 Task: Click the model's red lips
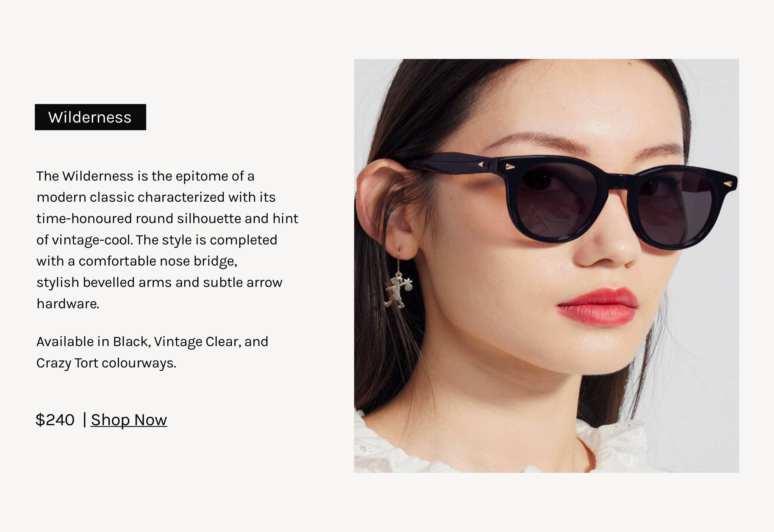(x=597, y=306)
